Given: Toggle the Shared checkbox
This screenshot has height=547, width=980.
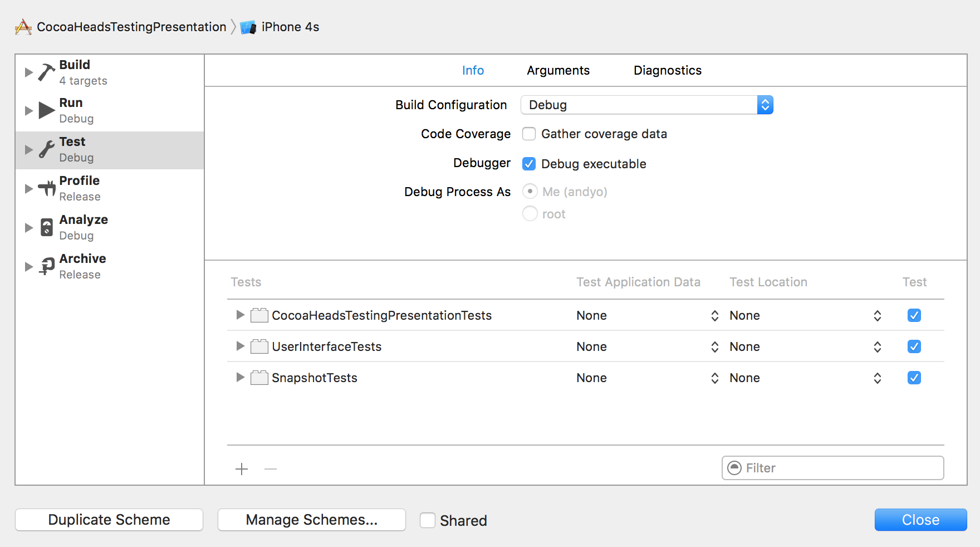Looking at the screenshot, I should click(428, 520).
